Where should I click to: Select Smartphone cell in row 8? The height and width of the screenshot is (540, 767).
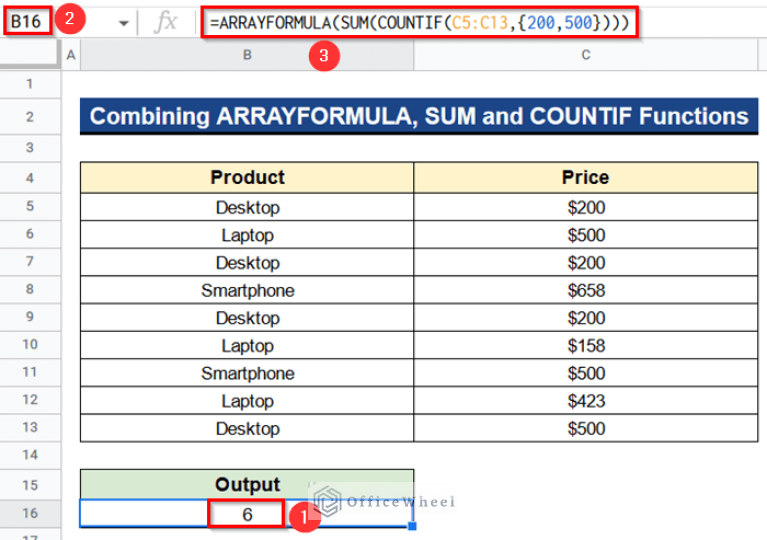pos(247,290)
